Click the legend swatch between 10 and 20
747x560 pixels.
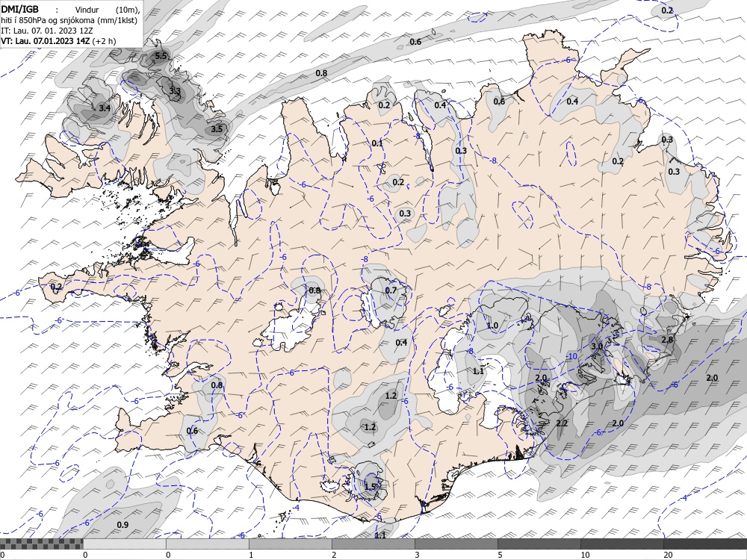(x=622, y=544)
